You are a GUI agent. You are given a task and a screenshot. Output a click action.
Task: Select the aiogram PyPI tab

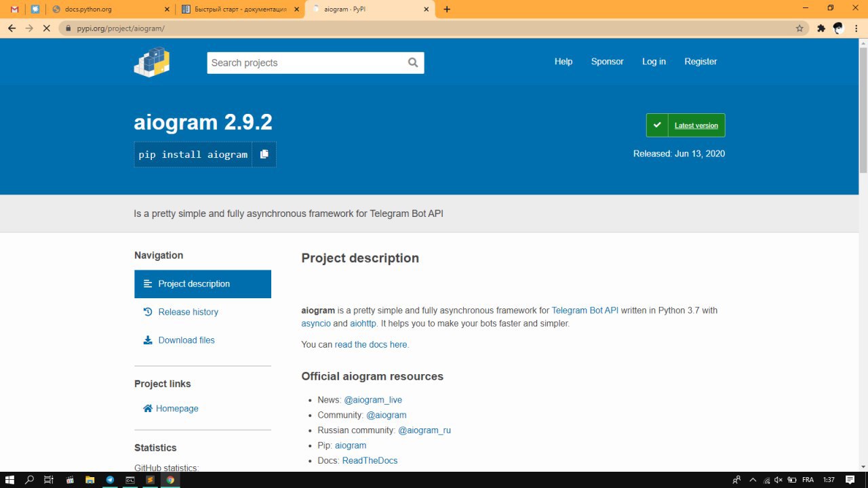[x=370, y=9]
